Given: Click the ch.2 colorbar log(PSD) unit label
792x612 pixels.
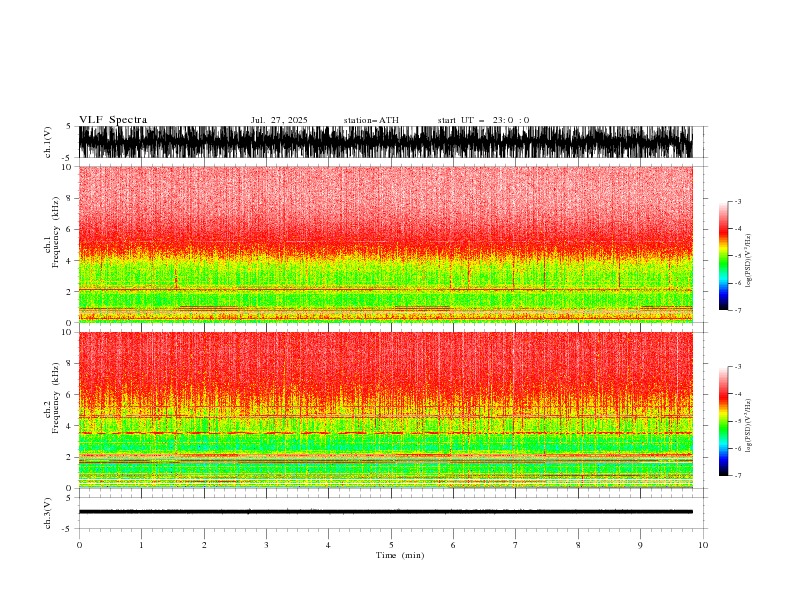Looking at the screenshot, I should pos(748,426).
